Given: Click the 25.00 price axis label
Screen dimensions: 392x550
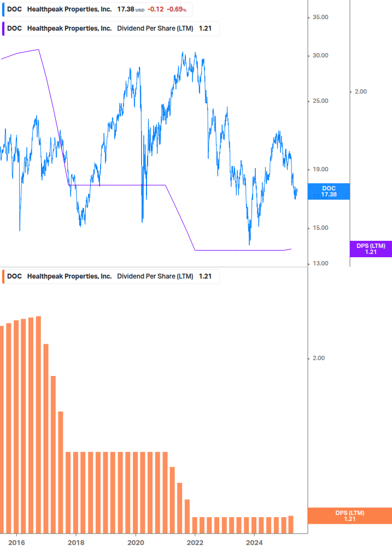Looking at the screenshot, I should coord(320,101).
